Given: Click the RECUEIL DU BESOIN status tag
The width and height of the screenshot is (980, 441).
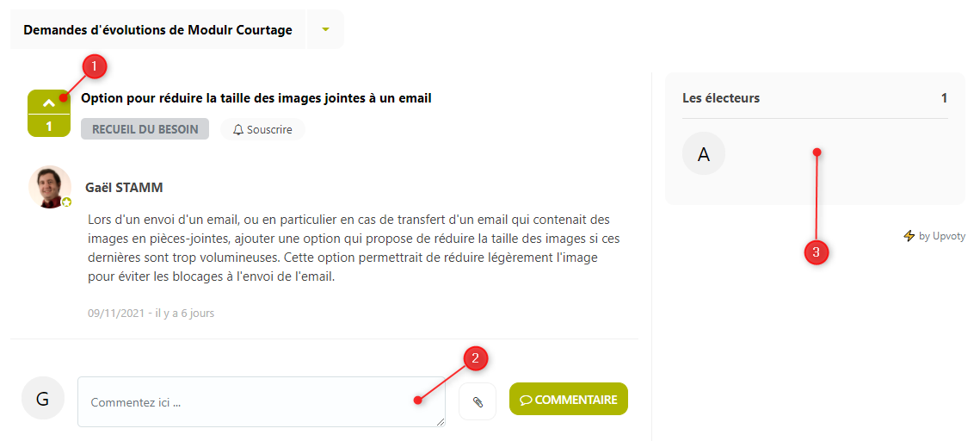Looking at the screenshot, I should pyautogui.click(x=145, y=130).
